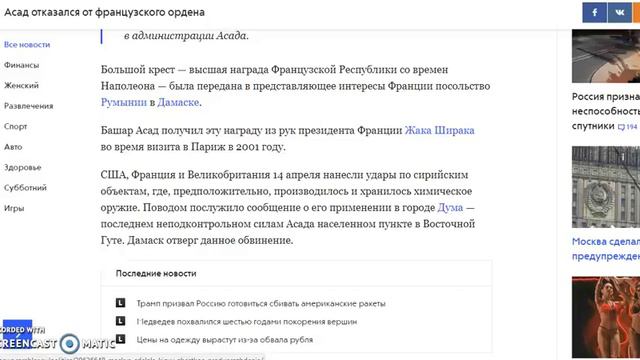This screenshot has height=360, width=640.
Task: Open the Все новости section
Action: pos(27,44)
